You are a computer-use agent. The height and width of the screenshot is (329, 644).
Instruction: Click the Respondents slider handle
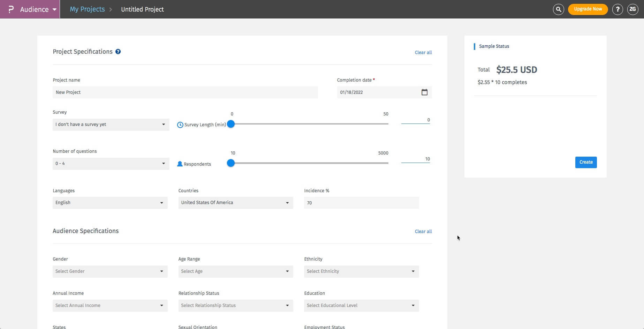point(231,163)
